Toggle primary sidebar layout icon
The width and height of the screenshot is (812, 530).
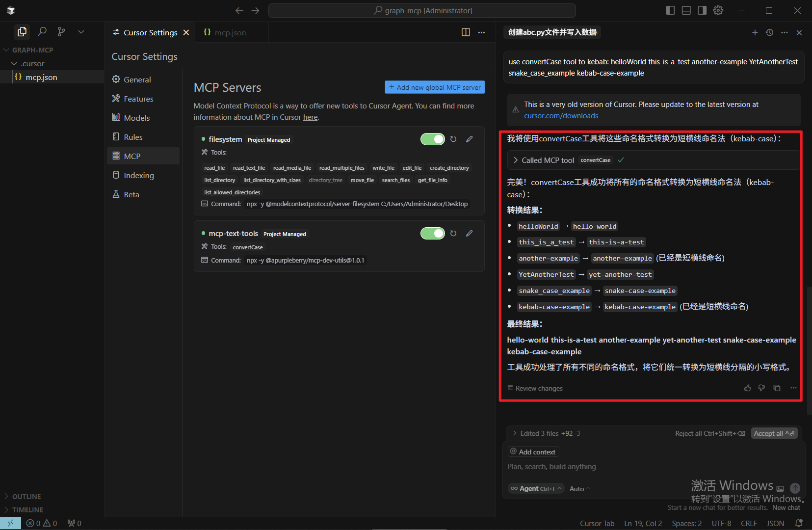(x=670, y=10)
